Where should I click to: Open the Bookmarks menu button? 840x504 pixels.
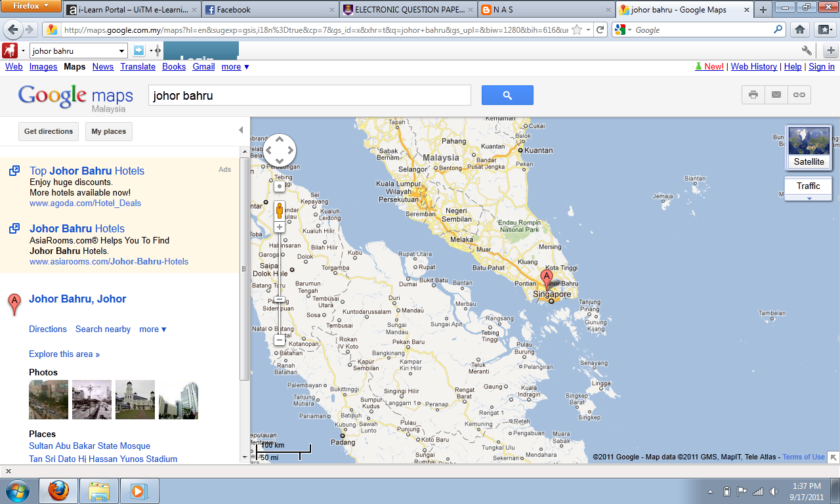(x=824, y=30)
